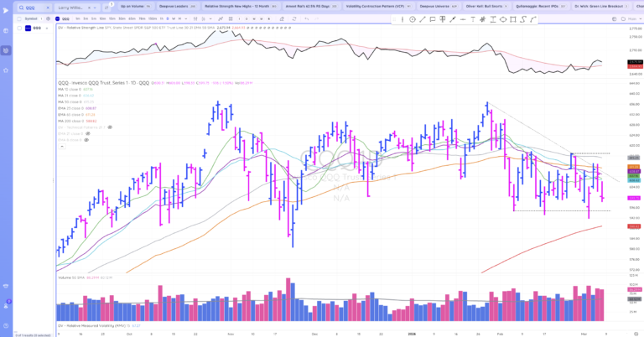Open the indicators line-chart icon
The height and width of the screenshot is (337, 644).
point(221,19)
